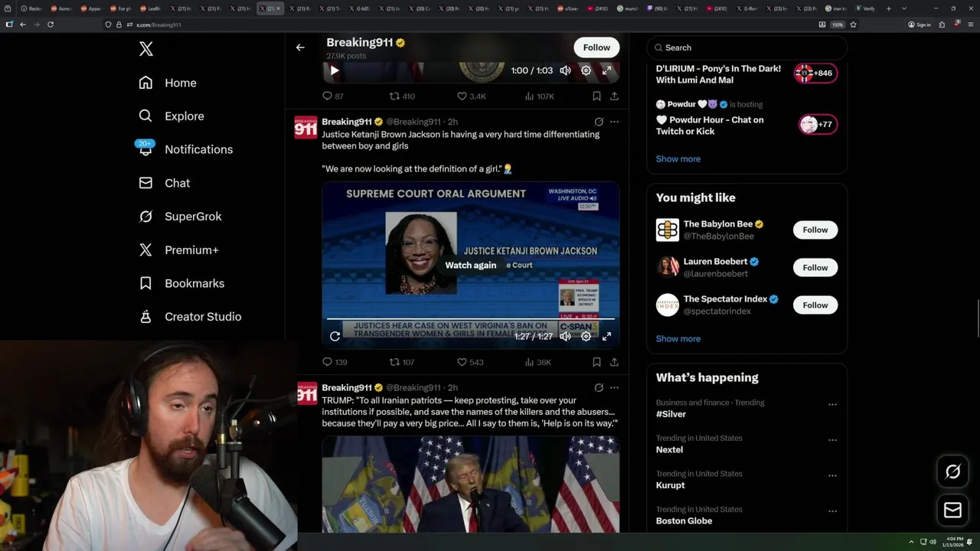View analytics showing 36K views

tap(537, 362)
